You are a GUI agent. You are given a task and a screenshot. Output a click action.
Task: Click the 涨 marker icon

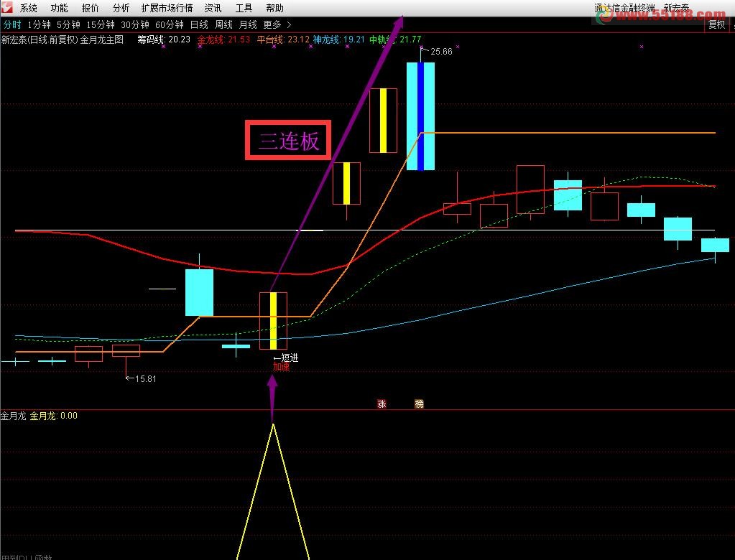tap(382, 404)
